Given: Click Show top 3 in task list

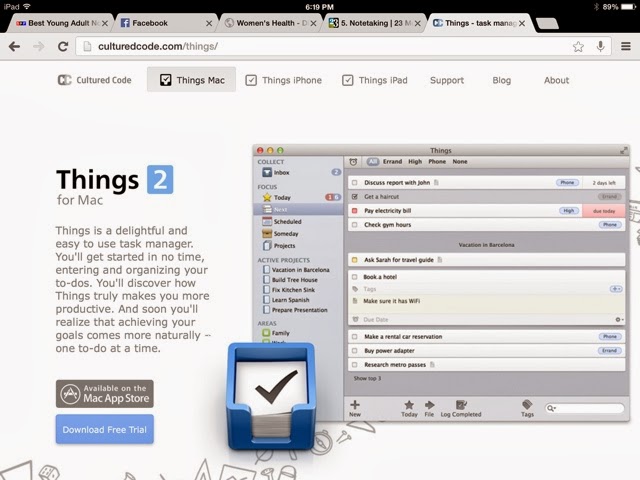Looking at the screenshot, I should point(367,378).
